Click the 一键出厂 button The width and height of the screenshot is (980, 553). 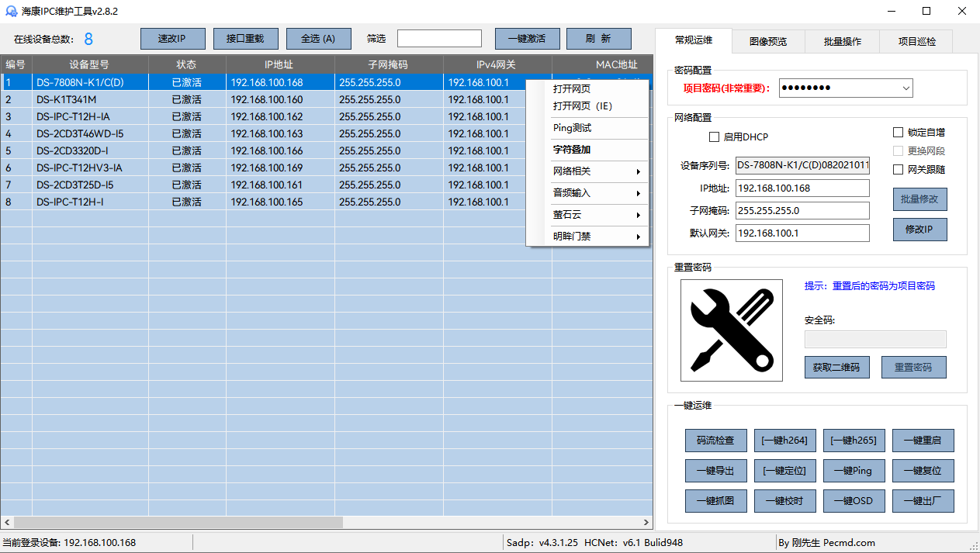click(923, 501)
